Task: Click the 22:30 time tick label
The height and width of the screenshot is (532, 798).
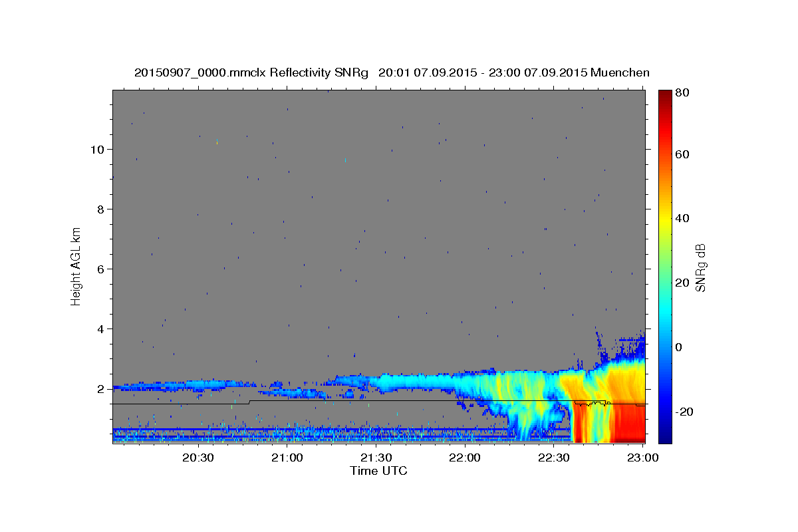Action: pyautogui.click(x=553, y=458)
